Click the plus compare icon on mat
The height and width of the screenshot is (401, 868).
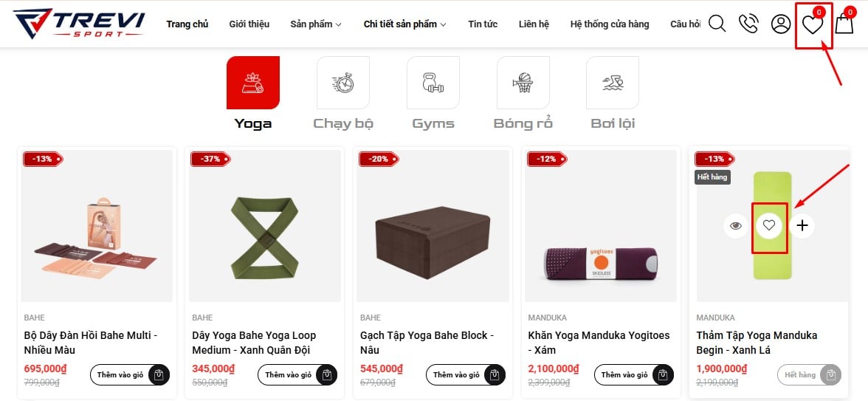(802, 225)
